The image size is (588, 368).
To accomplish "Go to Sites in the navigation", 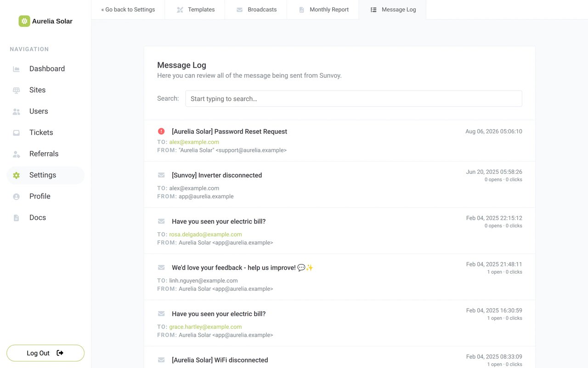I will (45, 90).
